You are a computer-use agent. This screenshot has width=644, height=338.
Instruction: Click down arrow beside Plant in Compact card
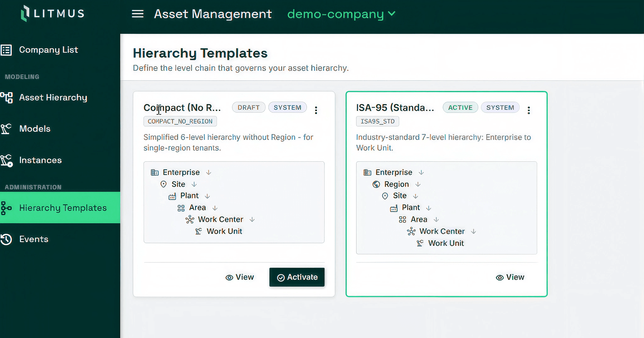(x=207, y=196)
